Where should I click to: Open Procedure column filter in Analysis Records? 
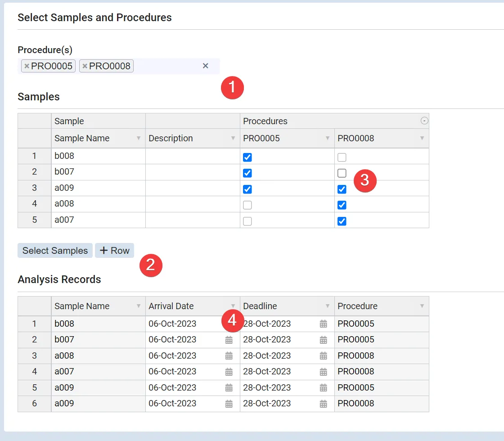[x=422, y=306]
